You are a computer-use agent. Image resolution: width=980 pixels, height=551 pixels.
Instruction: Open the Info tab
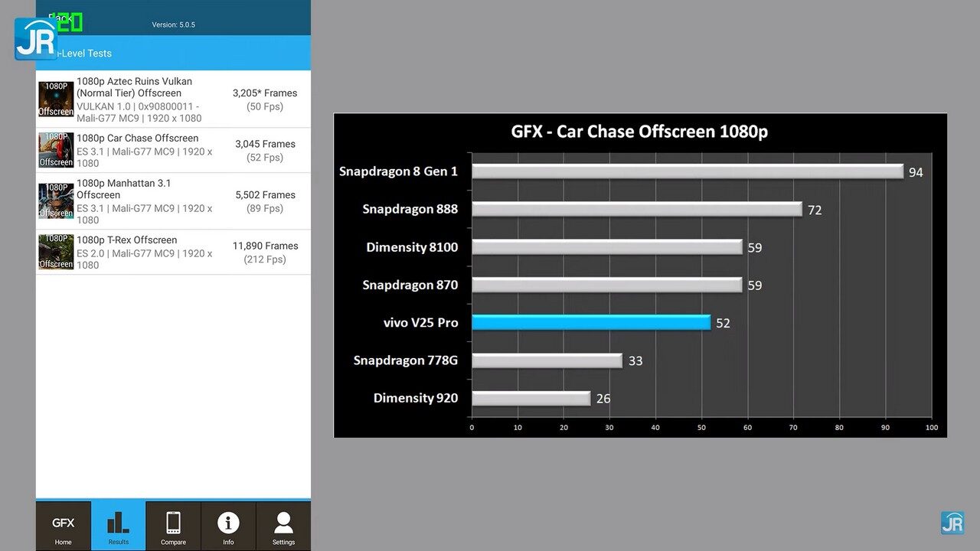click(228, 526)
